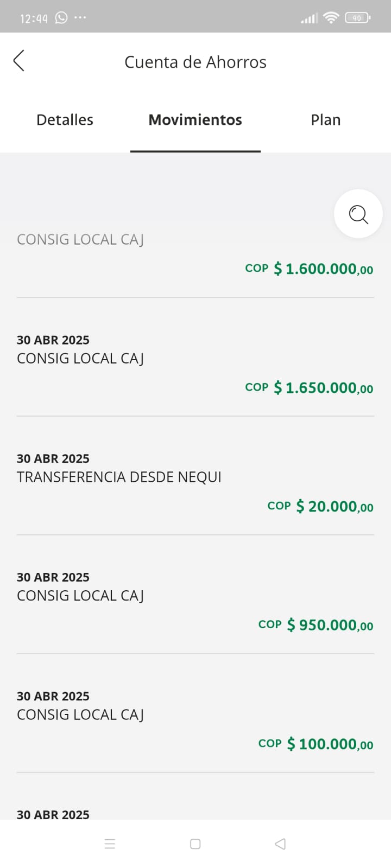Select the Movimientos tab
The height and width of the screenshot is (868, 391).
(195, 120)
